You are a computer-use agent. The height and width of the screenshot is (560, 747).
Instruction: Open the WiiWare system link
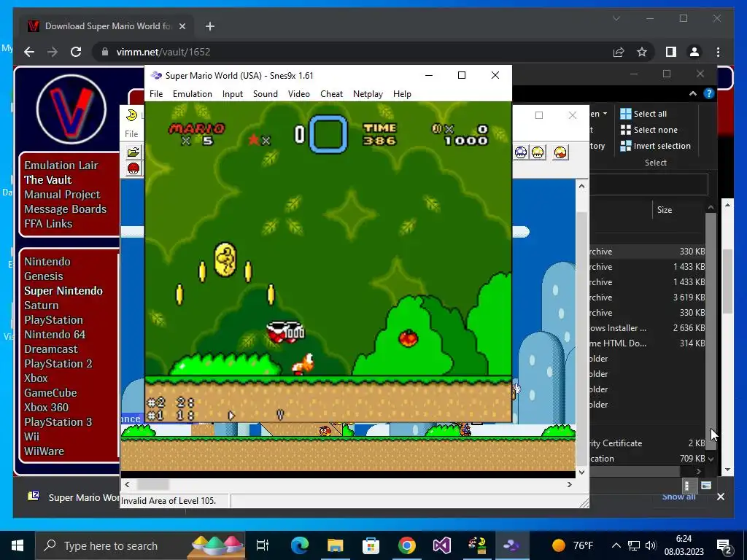click(44, 451)
